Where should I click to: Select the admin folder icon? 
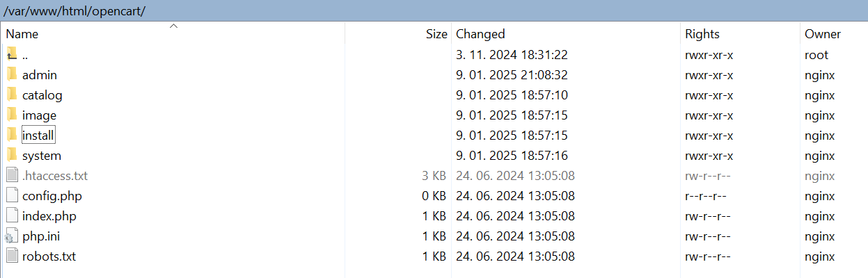tap(11, 74)
